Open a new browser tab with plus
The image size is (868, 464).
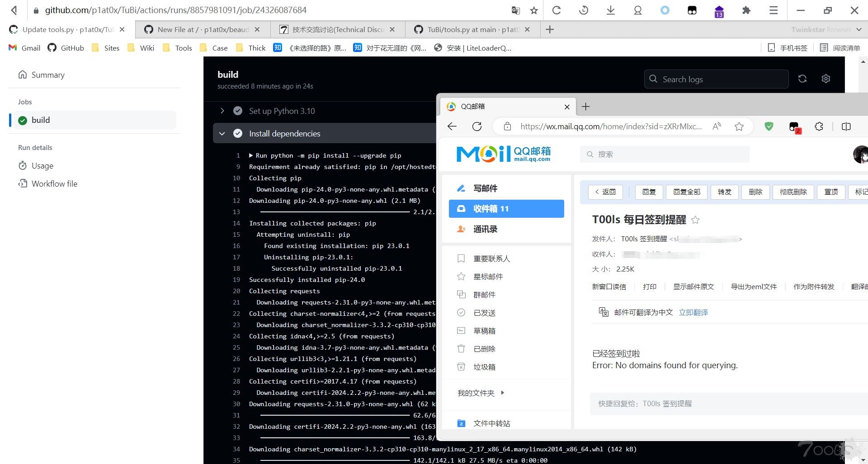pos(550,29)
